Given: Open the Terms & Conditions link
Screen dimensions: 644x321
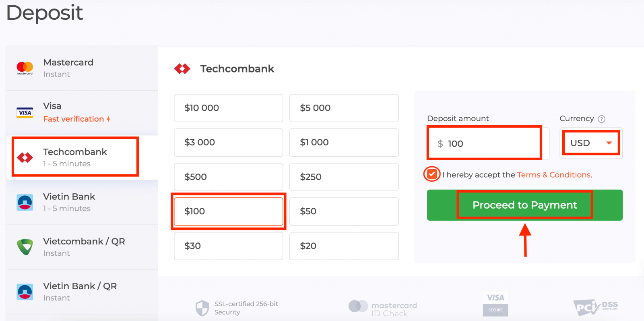Looking at the screenshot, I should click(x=554, y=175).
